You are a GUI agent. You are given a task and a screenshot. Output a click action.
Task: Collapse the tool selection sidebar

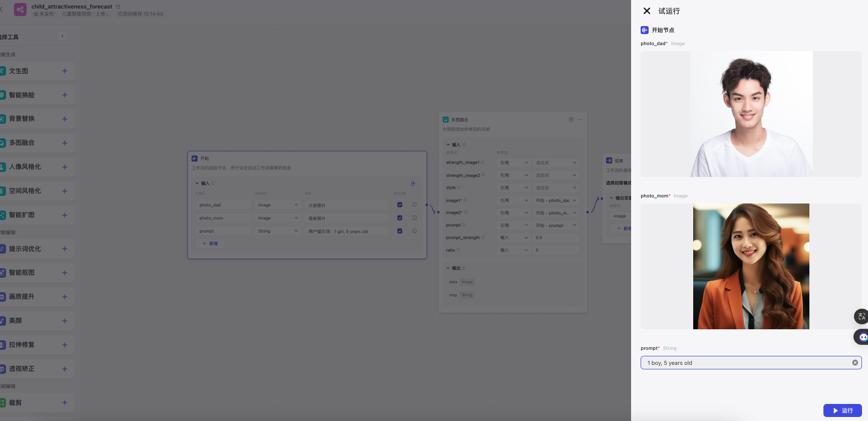62,36
